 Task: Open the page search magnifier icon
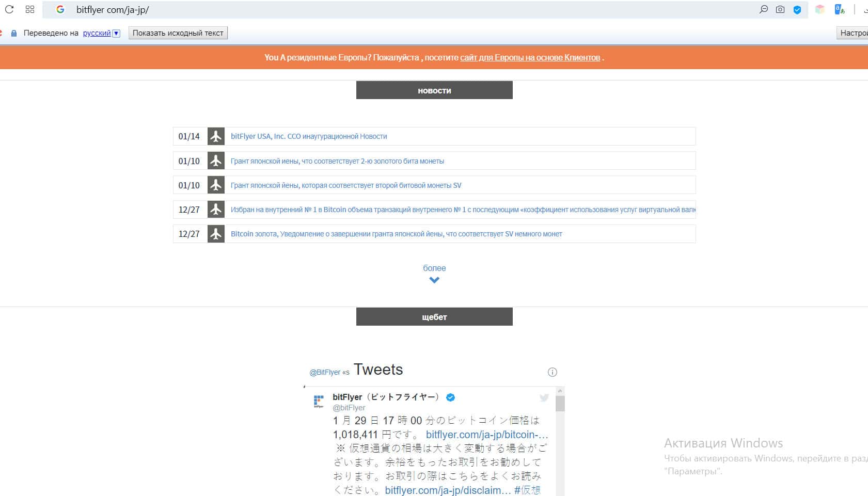coord(763,9)
